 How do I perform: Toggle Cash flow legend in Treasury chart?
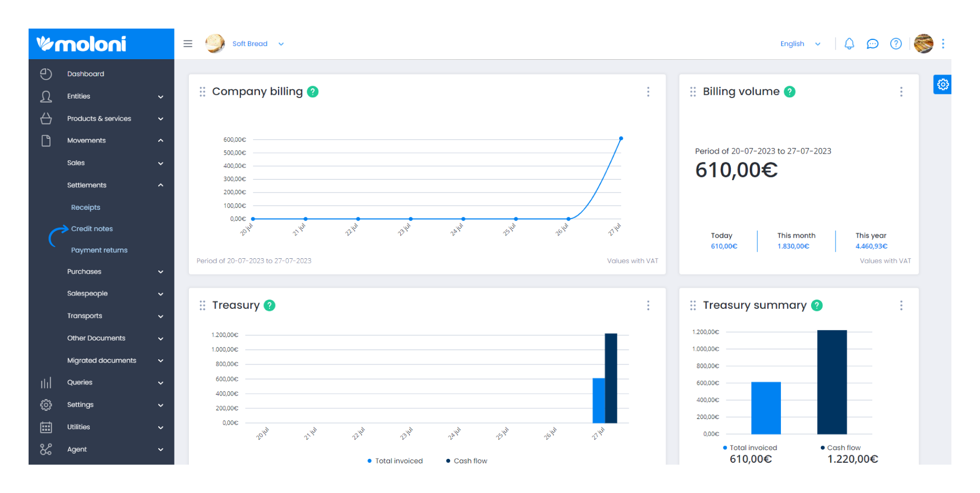coord(467,461)
